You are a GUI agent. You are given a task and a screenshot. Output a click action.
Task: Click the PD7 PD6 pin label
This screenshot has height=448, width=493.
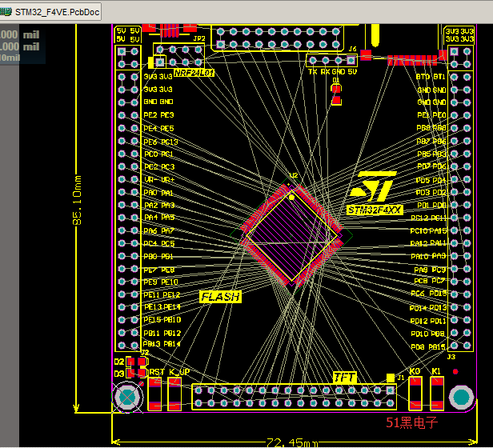coord(431,166)
